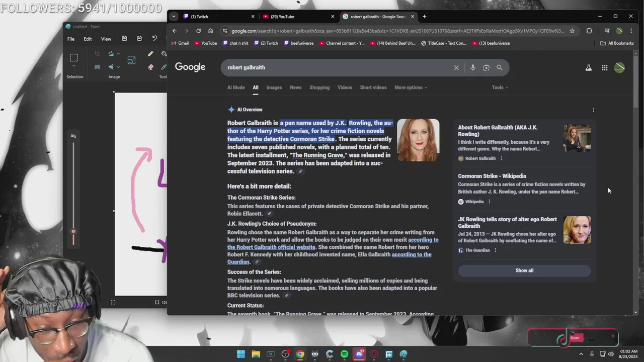Open the Search Labs flask icon
Screen dimensions: 644x362
[x=588, y=67]
